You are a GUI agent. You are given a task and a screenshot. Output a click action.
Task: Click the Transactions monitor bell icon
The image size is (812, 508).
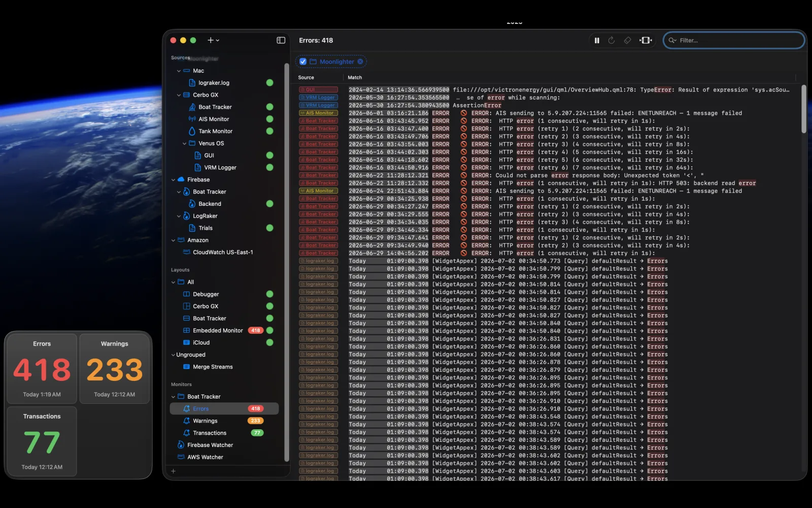186,433
